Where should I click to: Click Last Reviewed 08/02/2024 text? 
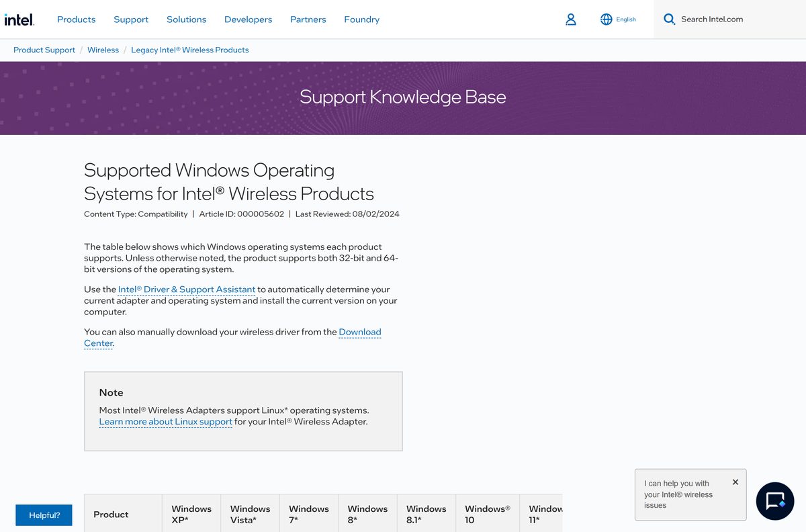click(347, 214)
